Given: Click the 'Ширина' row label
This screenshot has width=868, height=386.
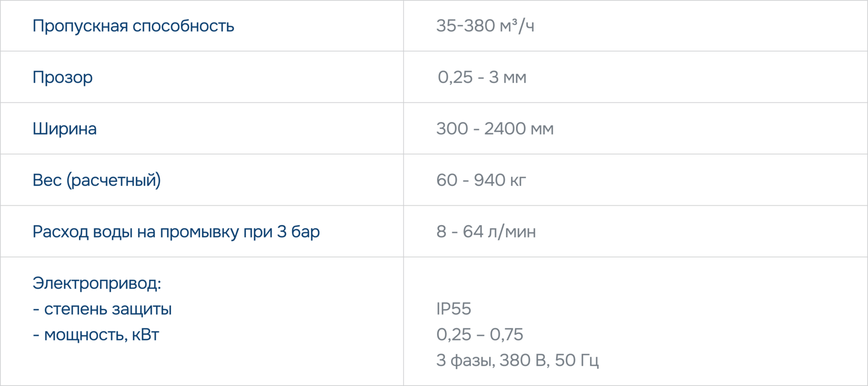Looking at the screenshot, I should (x=65, y=129).
